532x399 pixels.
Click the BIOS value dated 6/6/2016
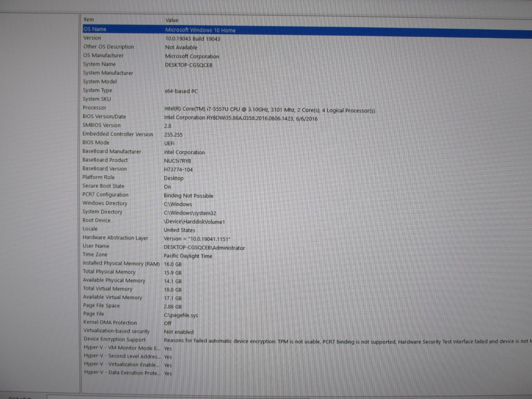pos(241,118)
